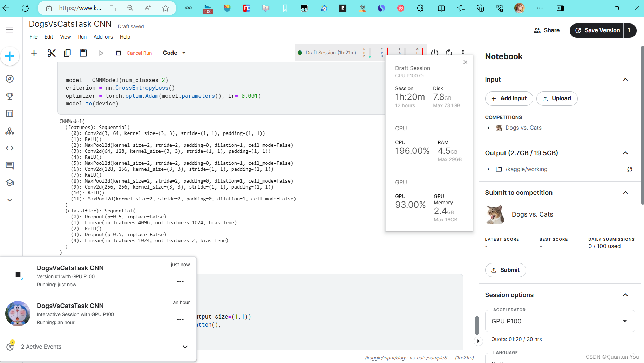
Task: Open the Kaggle hamburger menu
Action: coord(10,30)
